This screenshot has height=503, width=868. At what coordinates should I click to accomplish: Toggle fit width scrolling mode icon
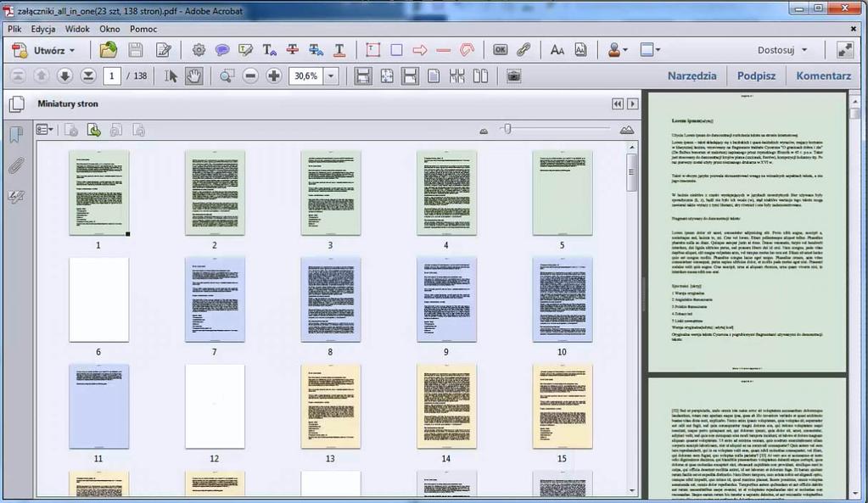[362, 75]
